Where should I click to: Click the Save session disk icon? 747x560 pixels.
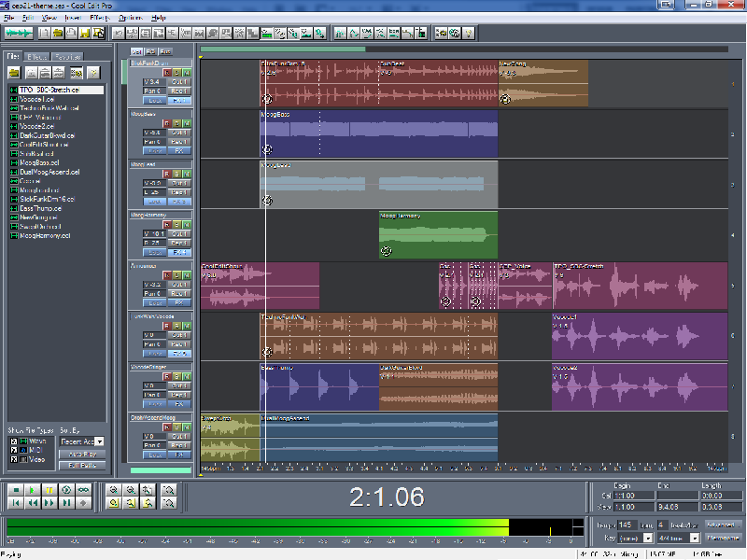pyautogui.click(x=85, y=34)
